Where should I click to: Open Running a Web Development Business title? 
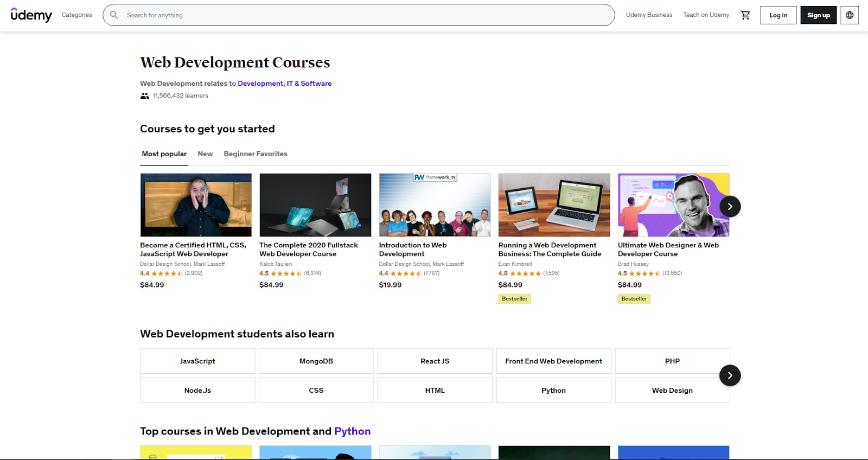pos(550,250)
